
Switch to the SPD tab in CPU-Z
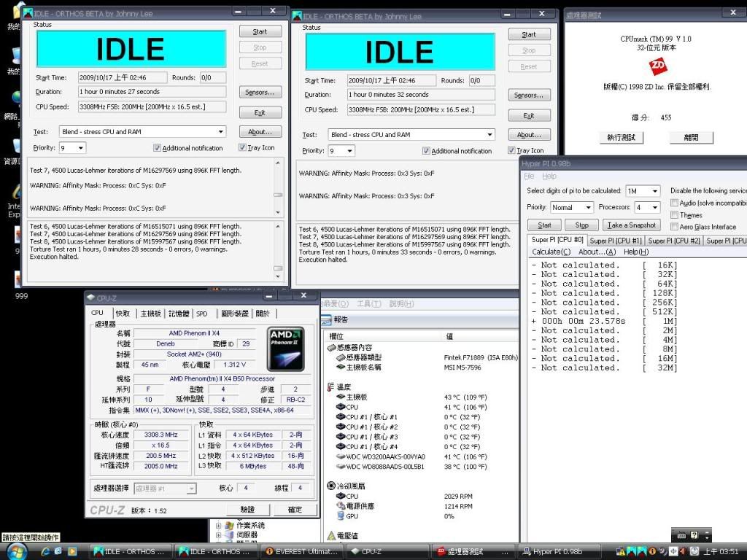click(202, 314)
